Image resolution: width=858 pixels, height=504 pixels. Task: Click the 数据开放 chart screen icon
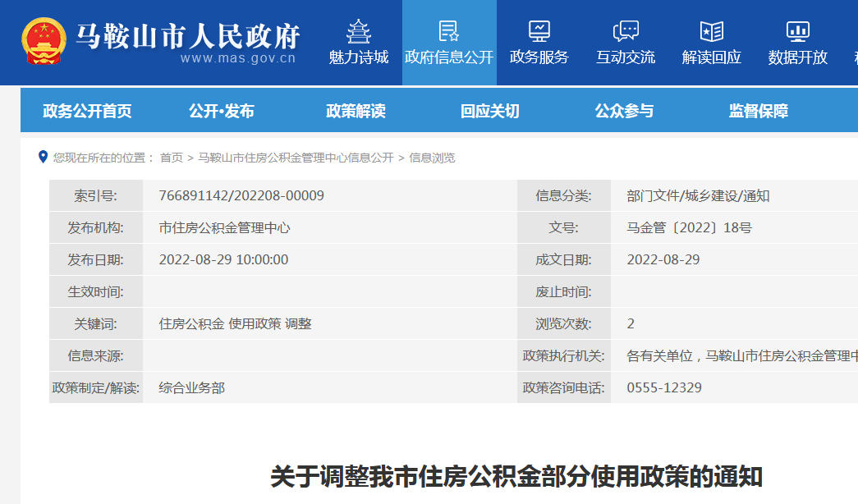pos(797,31)
